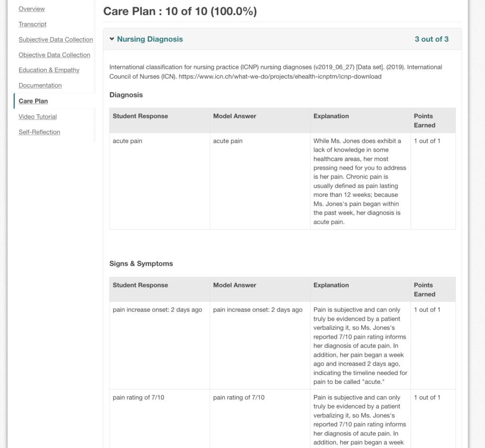Select the active Care Plan tab
This screenshot has height=448, width=485.
click(33, 101)
